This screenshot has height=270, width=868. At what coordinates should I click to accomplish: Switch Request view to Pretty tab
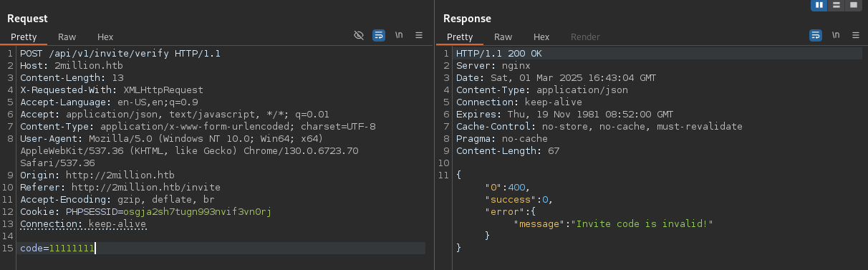click(23, 37)
